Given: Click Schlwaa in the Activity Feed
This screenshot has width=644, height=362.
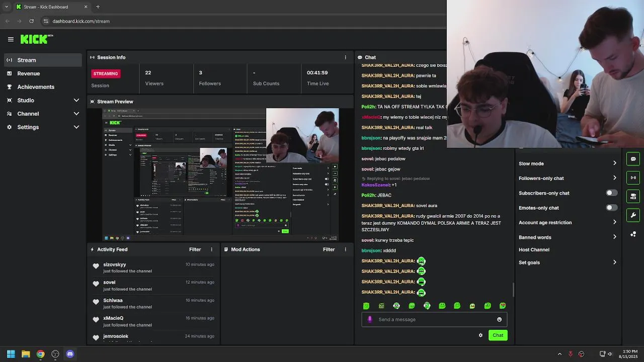Looking at the screenshot, I should 113,301.
